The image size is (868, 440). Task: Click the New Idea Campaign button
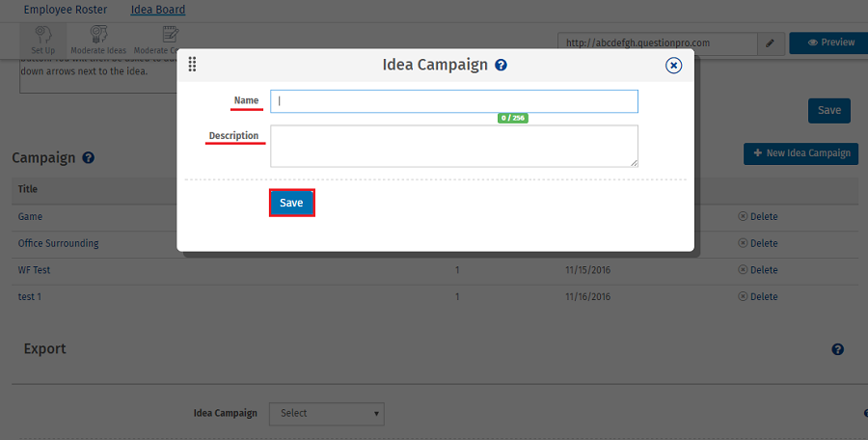pyautogui.click(x=800, y=153)
